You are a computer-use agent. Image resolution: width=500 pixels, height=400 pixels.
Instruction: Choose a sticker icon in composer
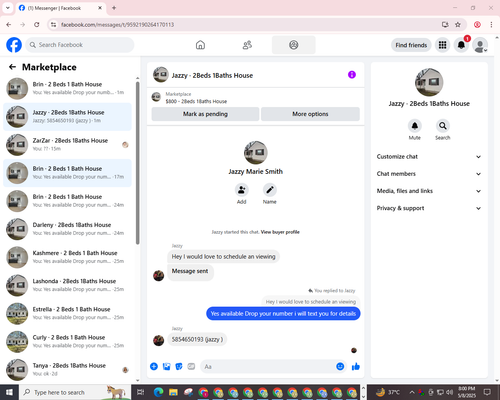tap(179, 367)
